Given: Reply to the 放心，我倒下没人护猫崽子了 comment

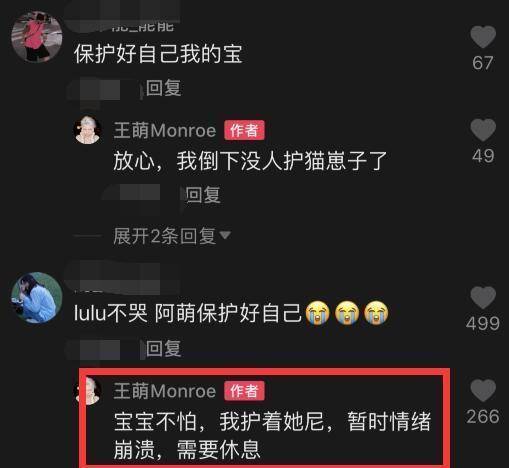Looking at the screenshot, I should 203,195.
